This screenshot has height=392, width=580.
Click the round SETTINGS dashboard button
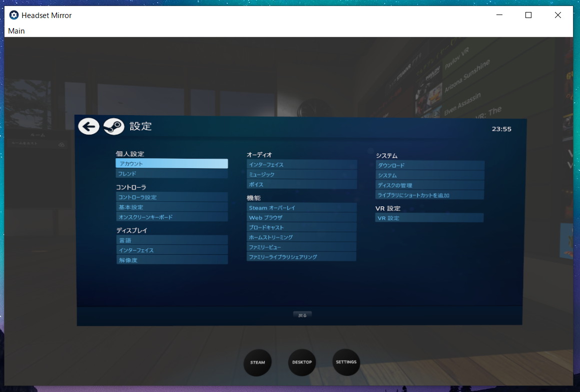346,362
